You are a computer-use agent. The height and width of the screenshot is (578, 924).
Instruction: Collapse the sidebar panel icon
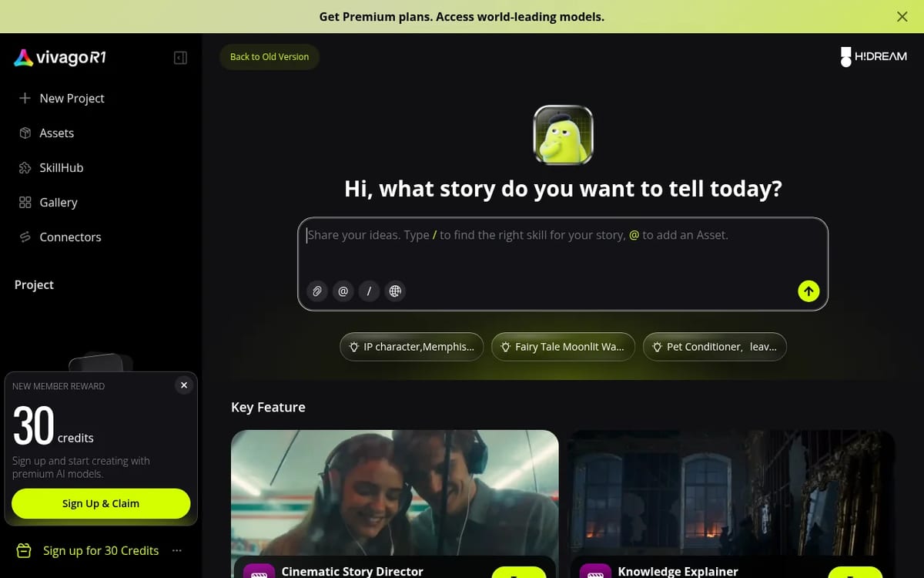180,58
